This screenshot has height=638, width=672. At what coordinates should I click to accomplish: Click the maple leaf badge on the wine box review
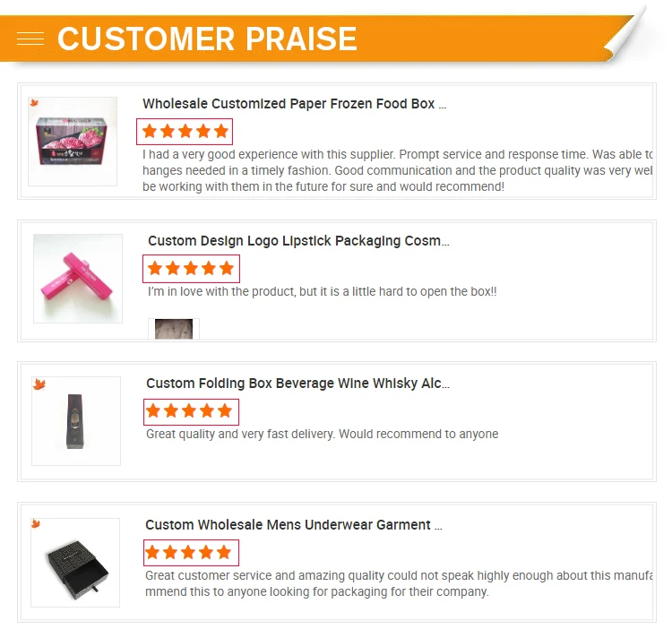click(x=39, y=384)
